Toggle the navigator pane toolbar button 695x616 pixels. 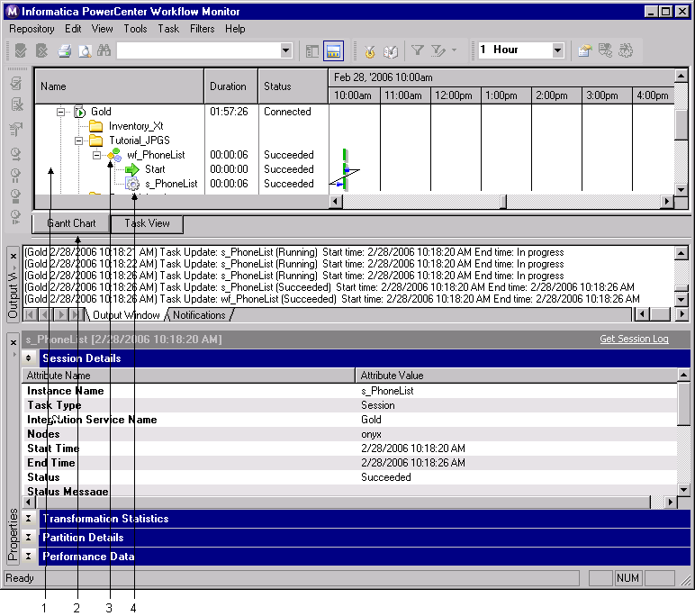tap(312, 50)
